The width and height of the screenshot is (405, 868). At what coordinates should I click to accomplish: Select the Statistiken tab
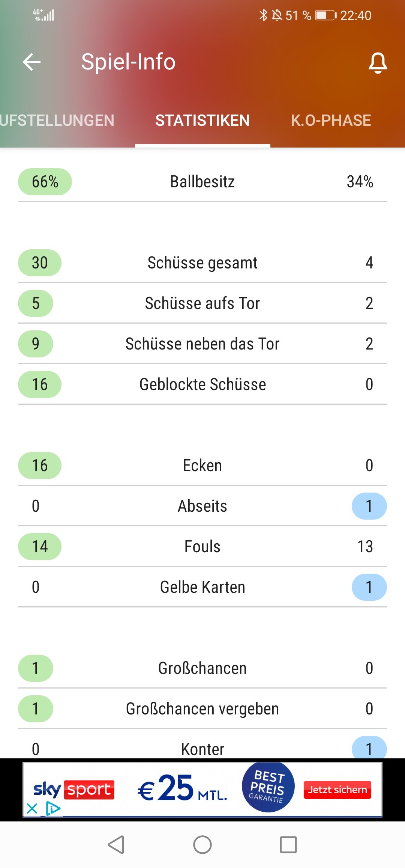(202, 121)
